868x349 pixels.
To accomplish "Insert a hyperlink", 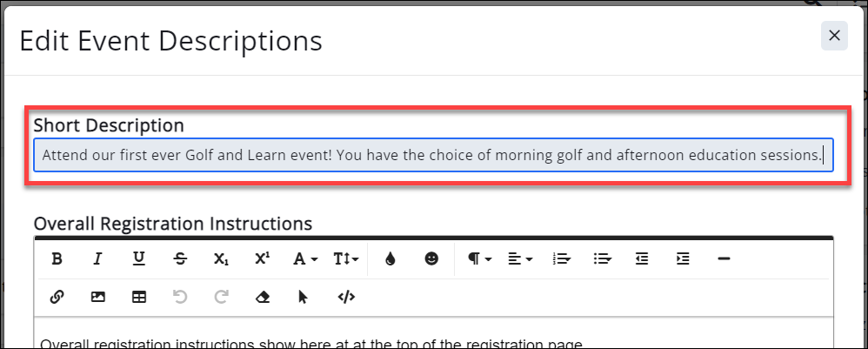I will coord(57,297).
